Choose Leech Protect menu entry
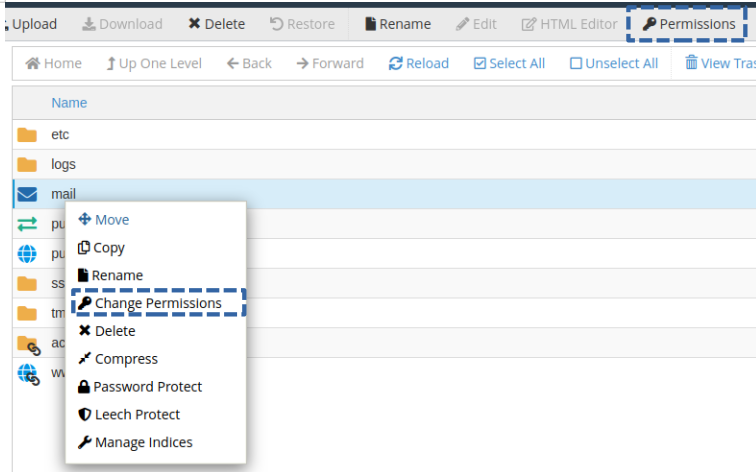 point(129,414)
